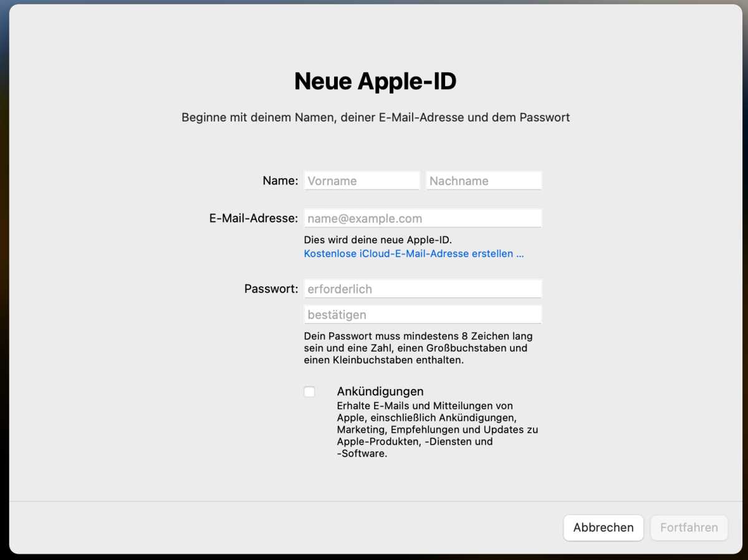This screenshot has width=748, height=560.
Task: Click the description text starting 'Erhalte E-Mails'
Action: coord(438,430)
